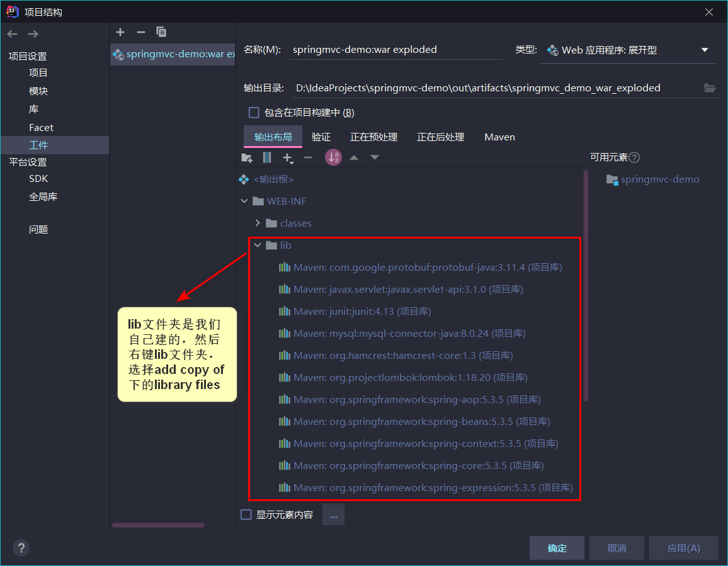This screenshot has height=566, width=728.
Task: Select springmvc-demo:war exploded artifact in list
Action: (x=173, y=54)
